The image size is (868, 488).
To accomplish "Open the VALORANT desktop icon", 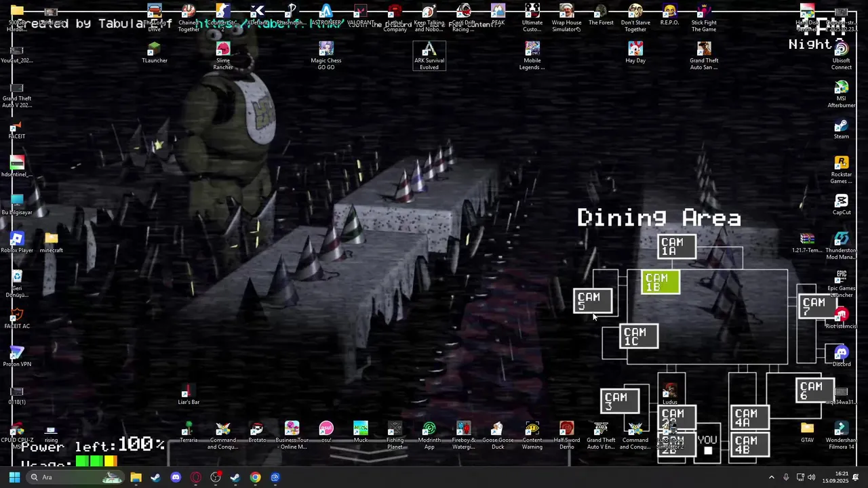I will pos(361,15).
